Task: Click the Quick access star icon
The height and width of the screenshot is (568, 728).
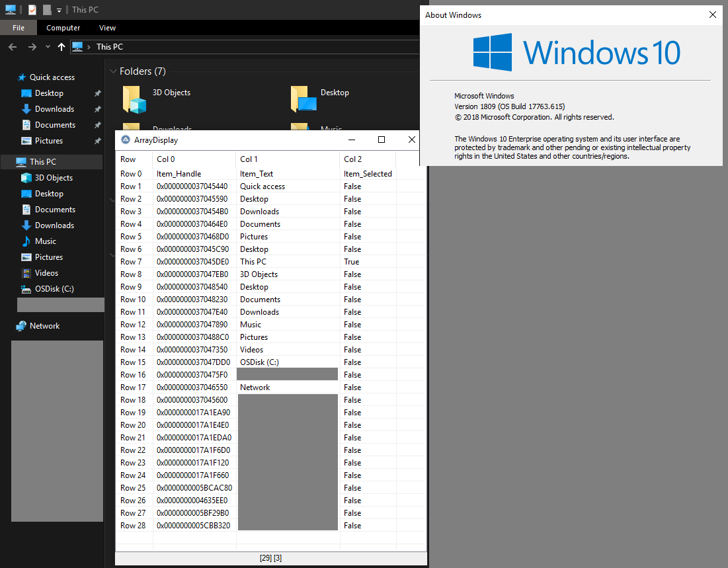Action: click(21, 77)
